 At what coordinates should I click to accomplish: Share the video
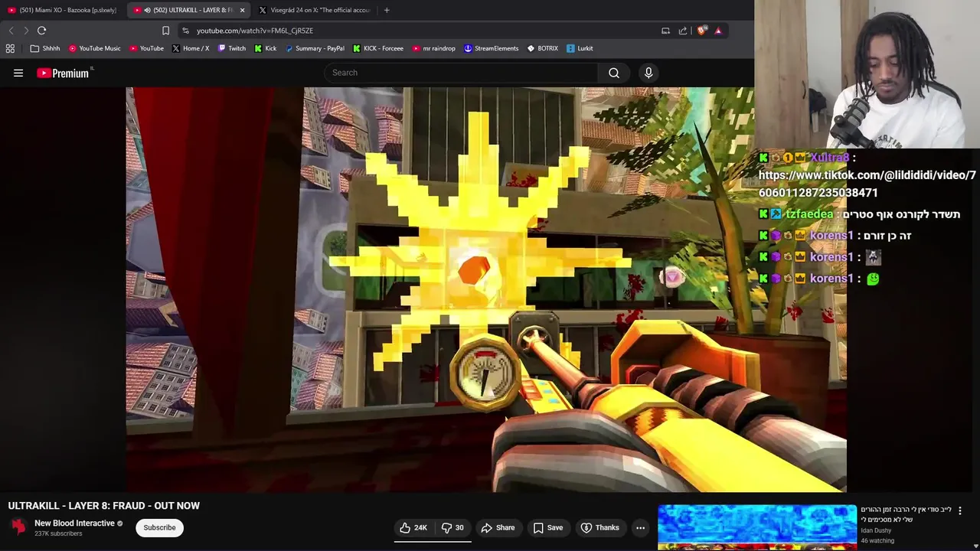[x=498, y=527]
